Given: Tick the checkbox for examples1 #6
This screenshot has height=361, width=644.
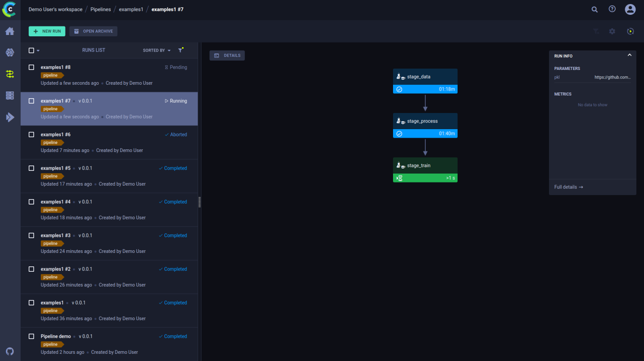Looking at the screenshot, I should coord(31,135).
